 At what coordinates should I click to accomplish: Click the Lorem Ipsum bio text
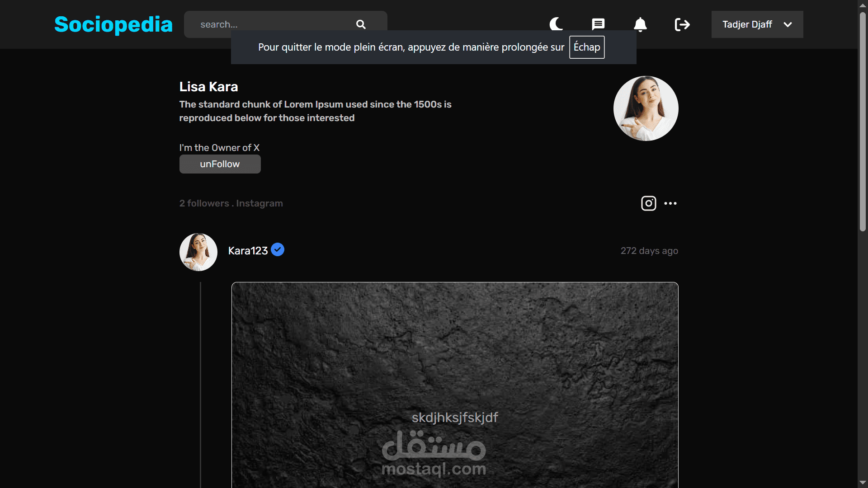click(x=315, y=111)
